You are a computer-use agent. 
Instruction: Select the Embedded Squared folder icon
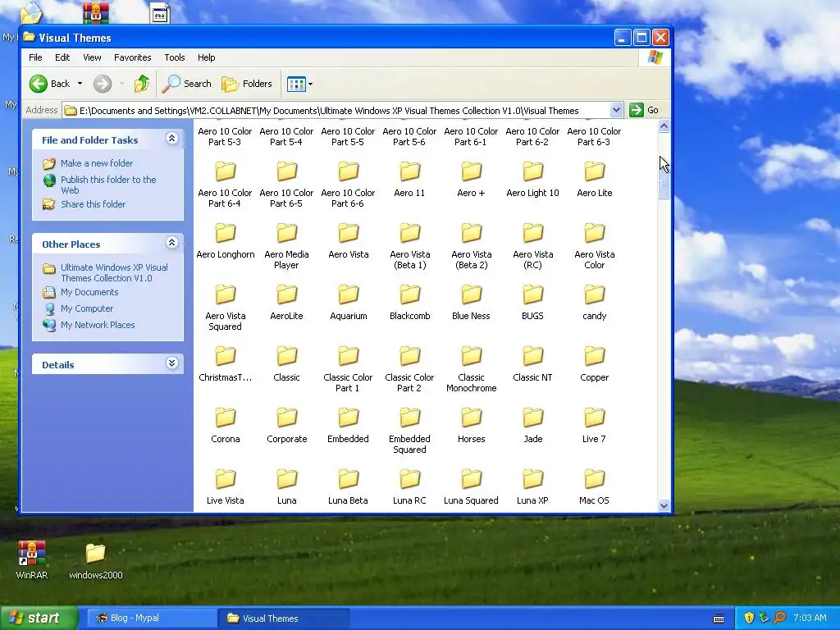point(410,418)
